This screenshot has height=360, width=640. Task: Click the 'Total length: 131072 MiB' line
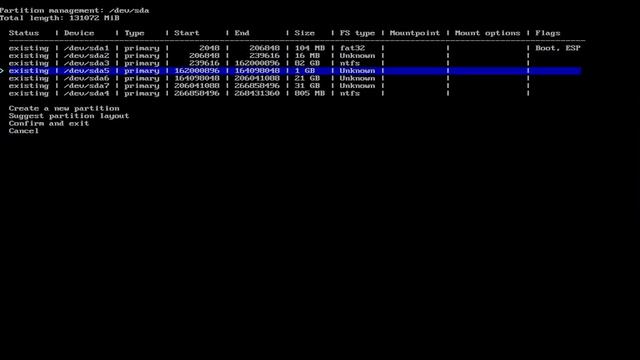tap(60, 18)
